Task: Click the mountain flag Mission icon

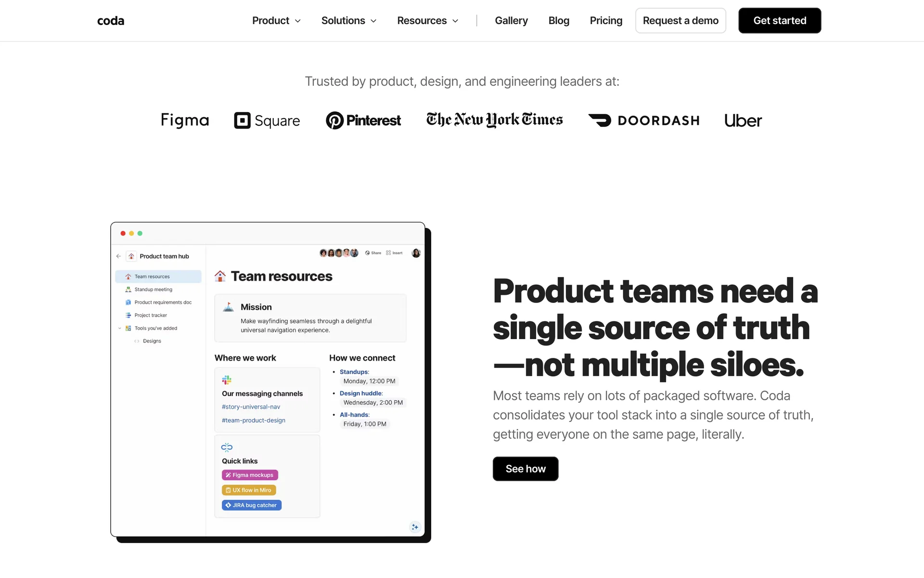Action: point(229,307)
